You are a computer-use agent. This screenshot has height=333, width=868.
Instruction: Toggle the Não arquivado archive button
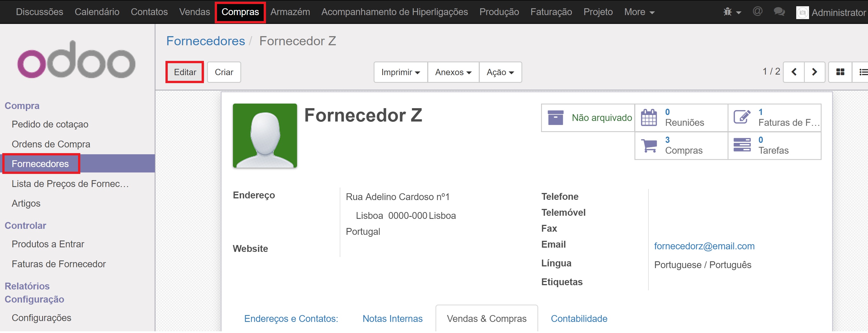point(588,118)
